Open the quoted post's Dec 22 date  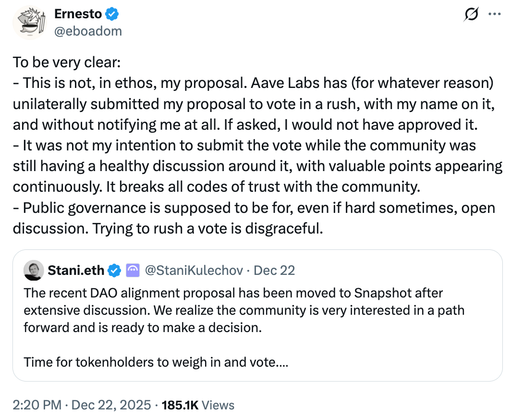click(x=274, y=271)
